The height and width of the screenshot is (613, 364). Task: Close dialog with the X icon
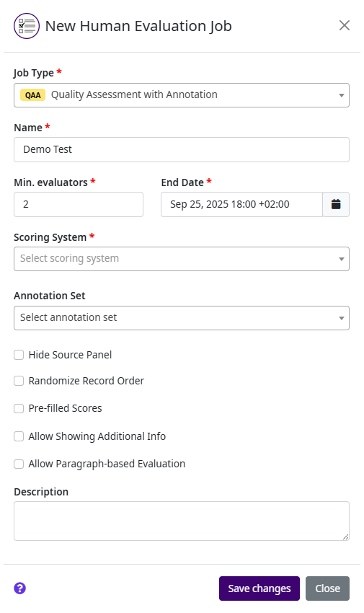tap(344, 25)
